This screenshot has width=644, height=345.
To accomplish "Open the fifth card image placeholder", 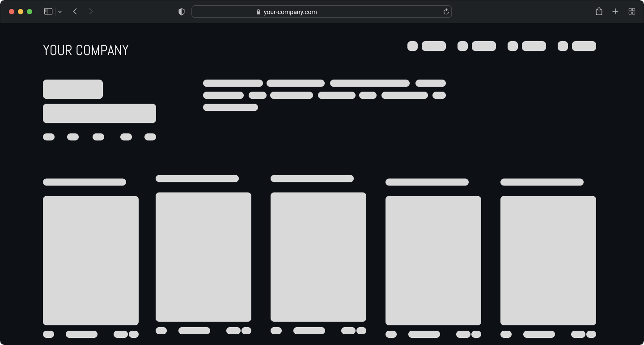I will click(x=548, y=261).
